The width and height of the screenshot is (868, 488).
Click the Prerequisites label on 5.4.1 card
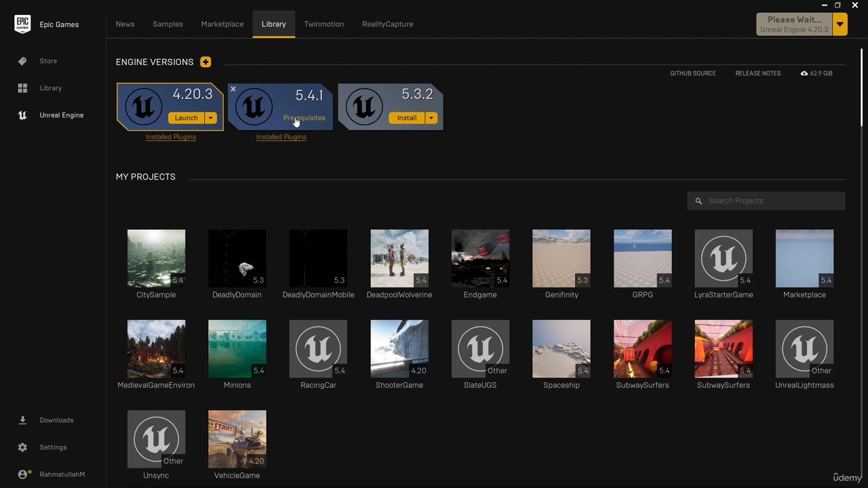(304, 118)
